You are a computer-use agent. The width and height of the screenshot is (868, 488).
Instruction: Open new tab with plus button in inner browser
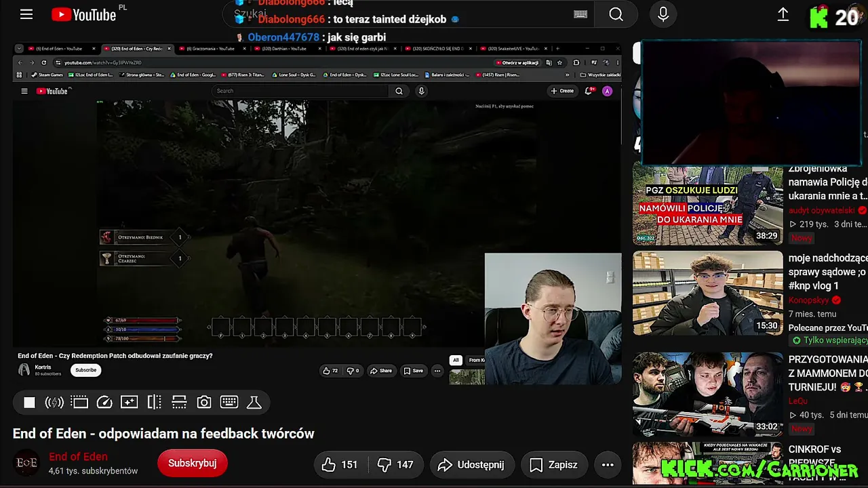[557, 49]
